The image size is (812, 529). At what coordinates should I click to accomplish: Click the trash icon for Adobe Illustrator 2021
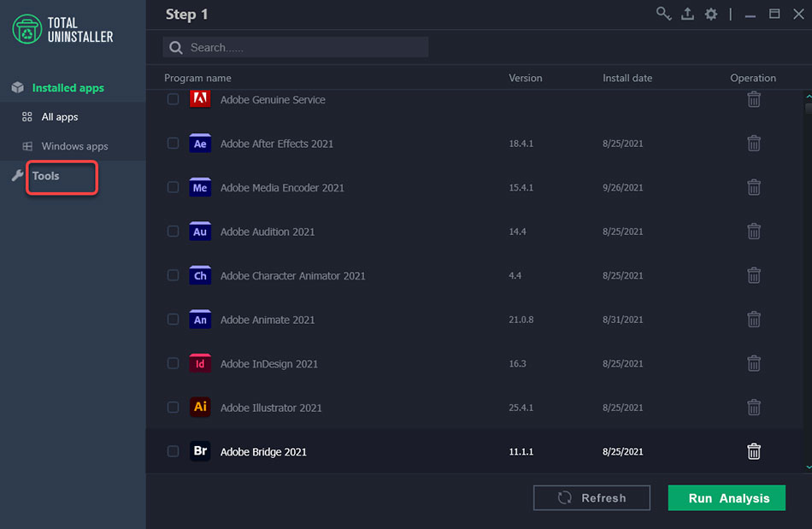point(754,407)
